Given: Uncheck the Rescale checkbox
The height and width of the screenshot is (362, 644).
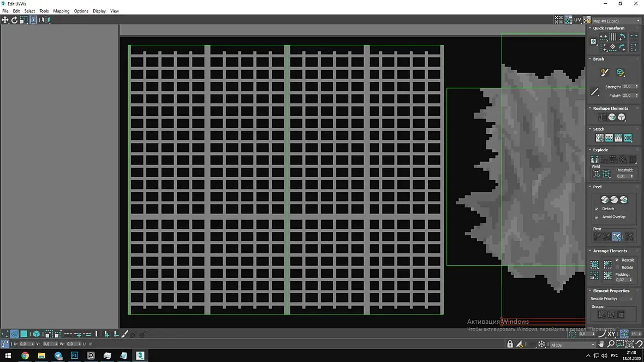Looking at the screenshot, I should 617,260.
